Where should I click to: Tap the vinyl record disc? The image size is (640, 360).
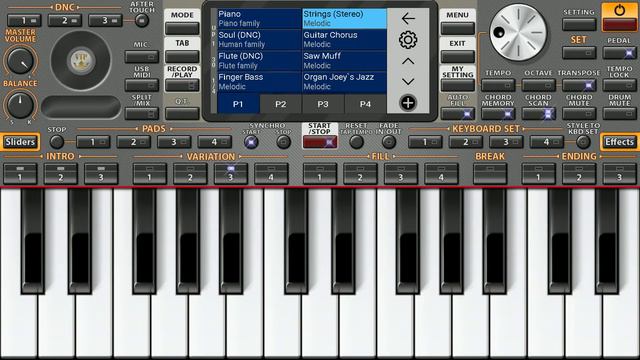(81, 60)
